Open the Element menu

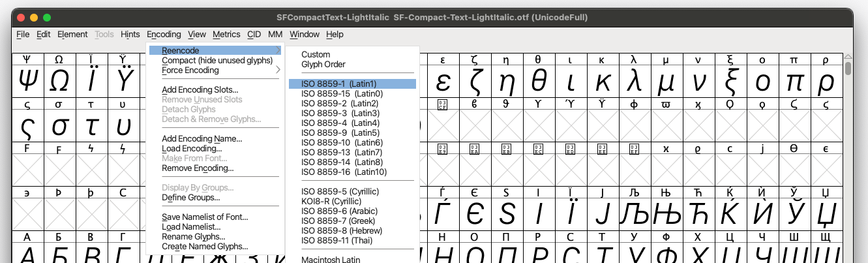coord(72,34)
